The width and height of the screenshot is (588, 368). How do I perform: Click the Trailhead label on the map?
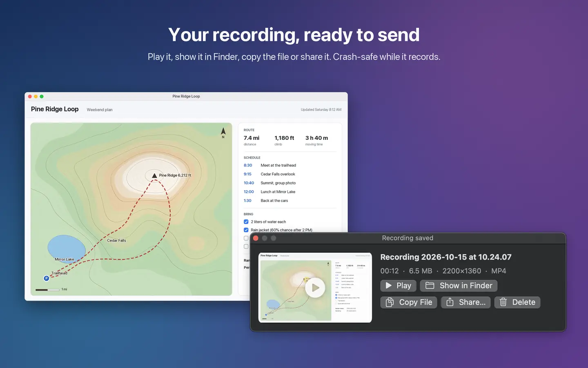59,273
